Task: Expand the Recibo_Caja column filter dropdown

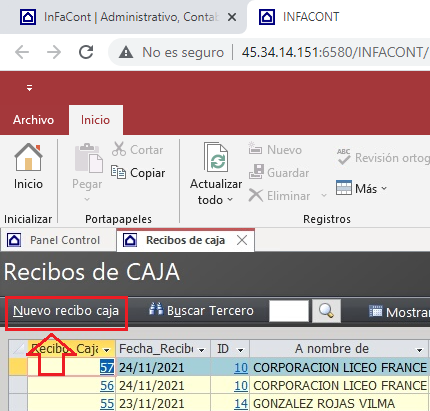Action: [107, 350]
